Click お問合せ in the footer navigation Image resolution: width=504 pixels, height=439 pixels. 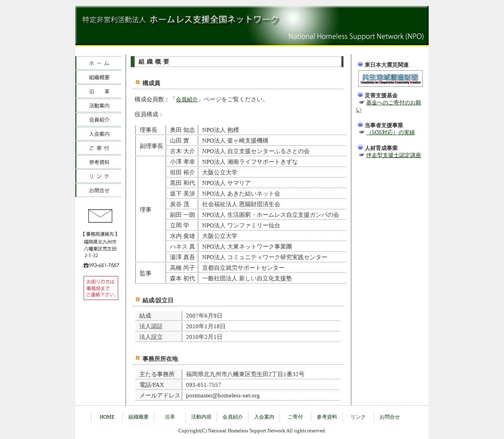coord(390,417)
